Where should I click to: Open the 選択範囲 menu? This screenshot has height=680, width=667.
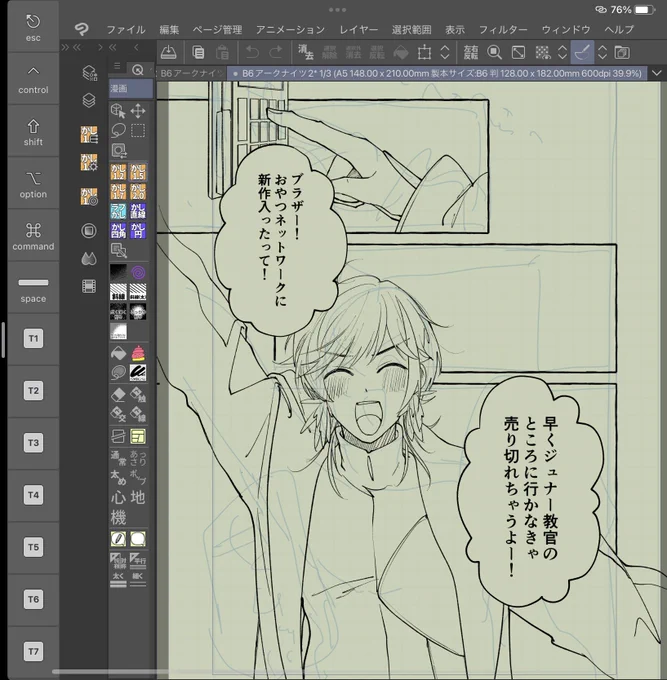click(412, 29)
